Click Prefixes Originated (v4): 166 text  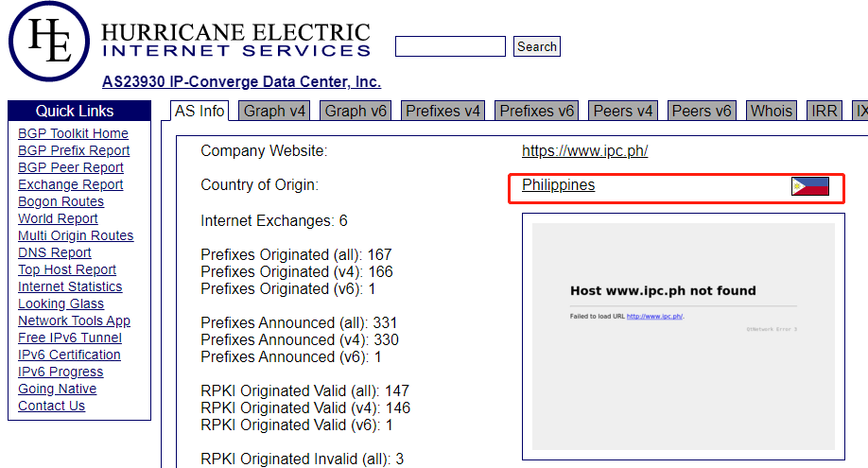297,272
